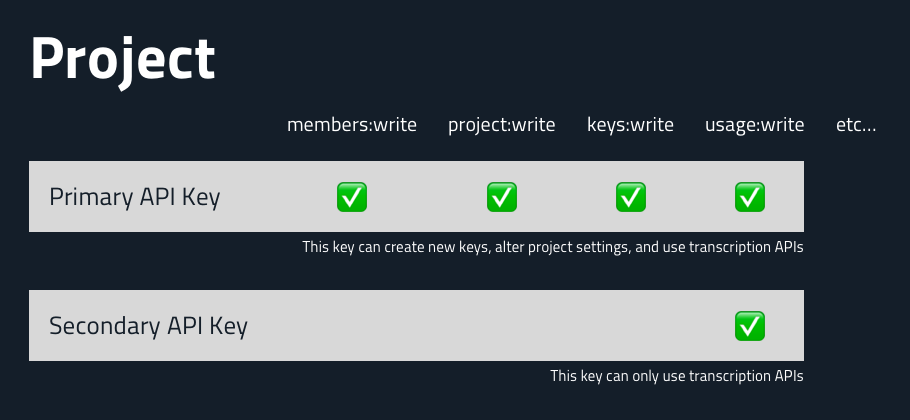Click the Primary key members:write checkmark

pos(351,197)
